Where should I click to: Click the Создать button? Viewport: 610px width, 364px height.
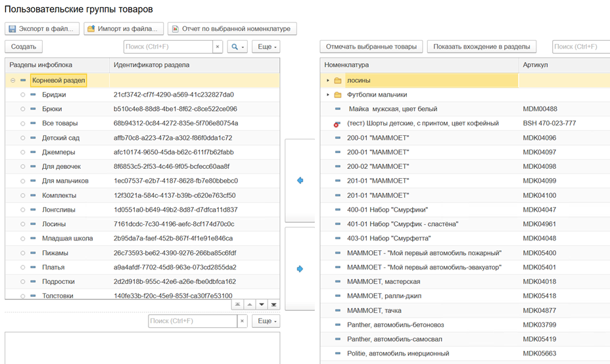(24, 47)
